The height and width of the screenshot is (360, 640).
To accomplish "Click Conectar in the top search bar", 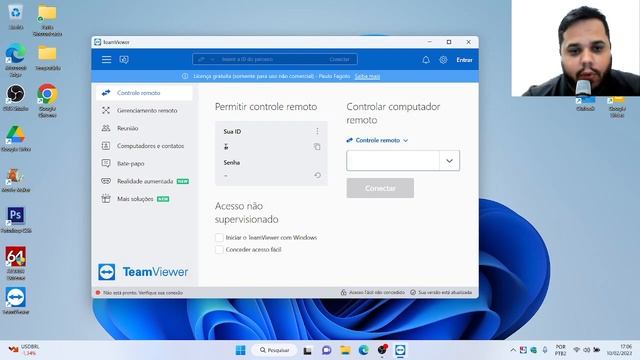I will click(x=339, y=60).
